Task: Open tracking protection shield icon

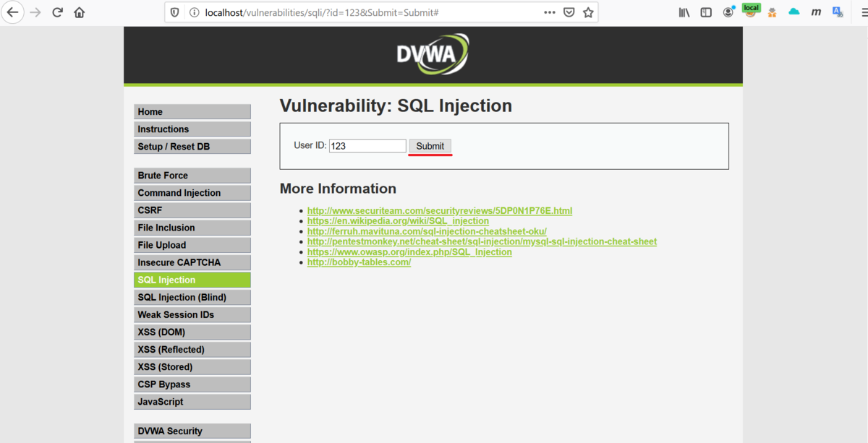Action: click(x=175, y=12)
